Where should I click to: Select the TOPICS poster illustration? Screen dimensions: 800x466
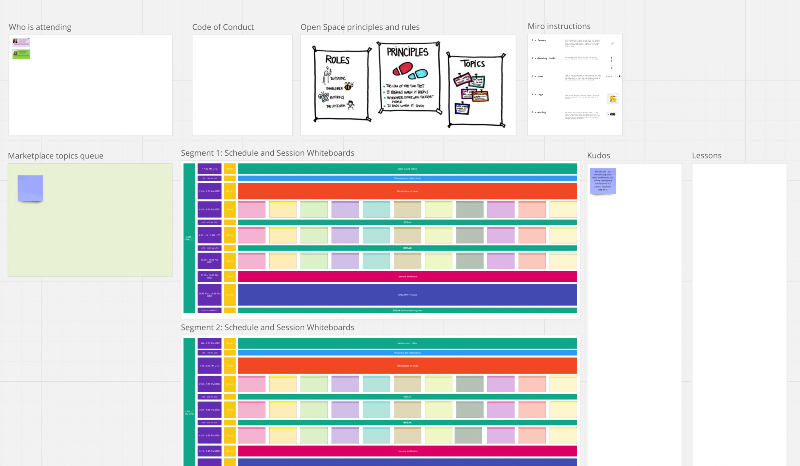click(x=473, y=88)
